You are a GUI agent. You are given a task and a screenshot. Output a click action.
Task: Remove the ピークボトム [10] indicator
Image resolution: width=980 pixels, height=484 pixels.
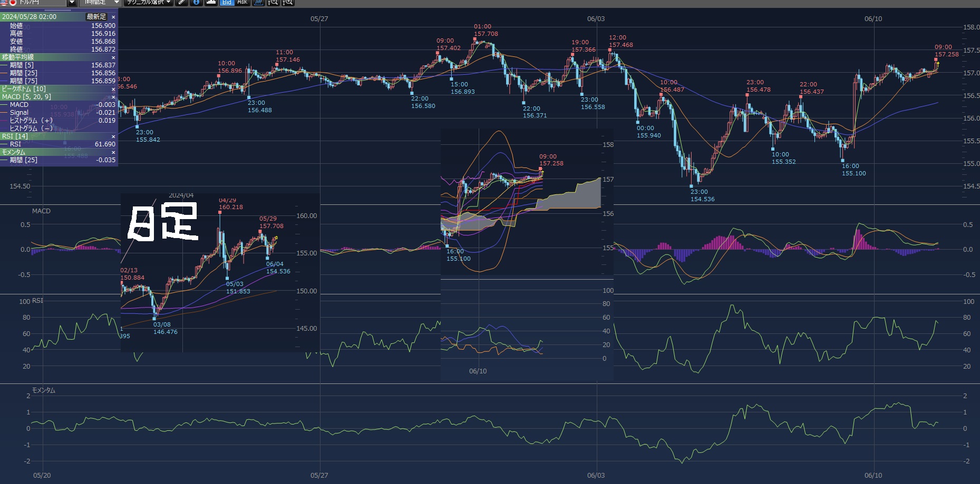pyautogui.click(x=113, y=89)
